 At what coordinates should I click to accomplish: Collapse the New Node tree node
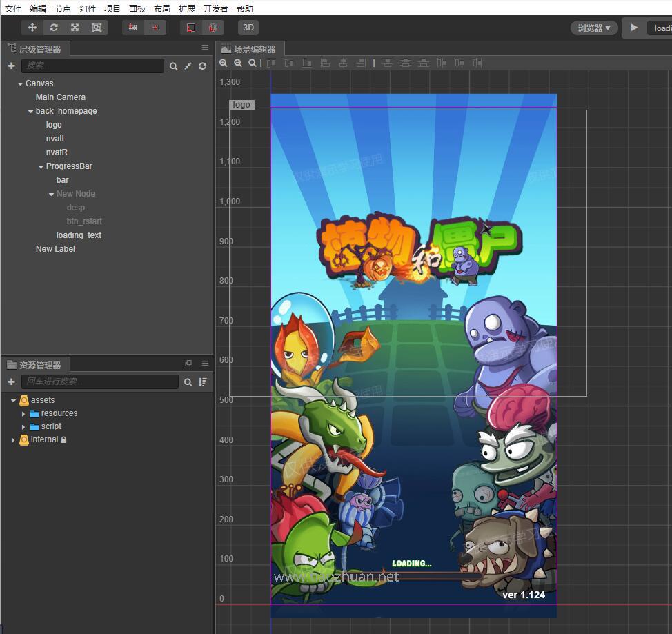[51, 194]
